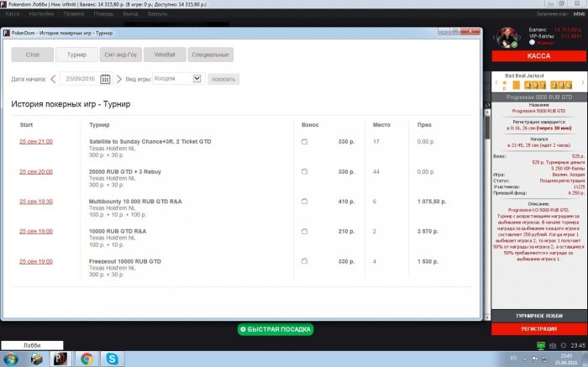The width and height of the screenshot is (588, 367).
Task: Open the Помощь menu
Action: pyautogui.click(x=103, y=14)
